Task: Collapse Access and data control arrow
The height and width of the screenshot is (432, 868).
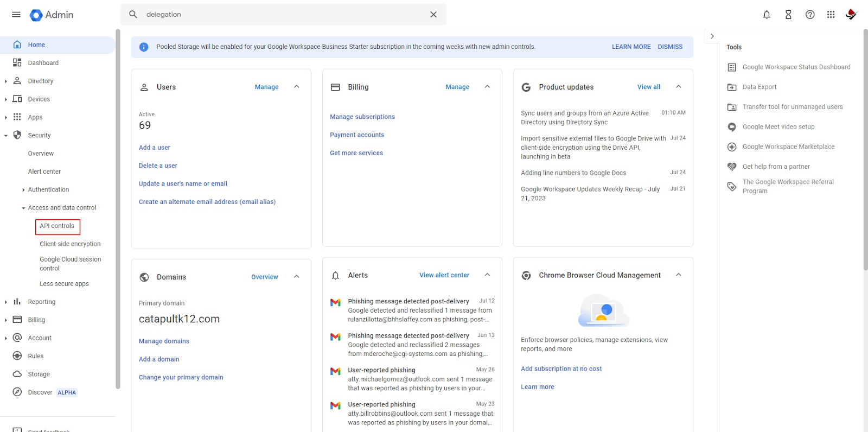Action: pyautogui.click(x=23, y=208)
